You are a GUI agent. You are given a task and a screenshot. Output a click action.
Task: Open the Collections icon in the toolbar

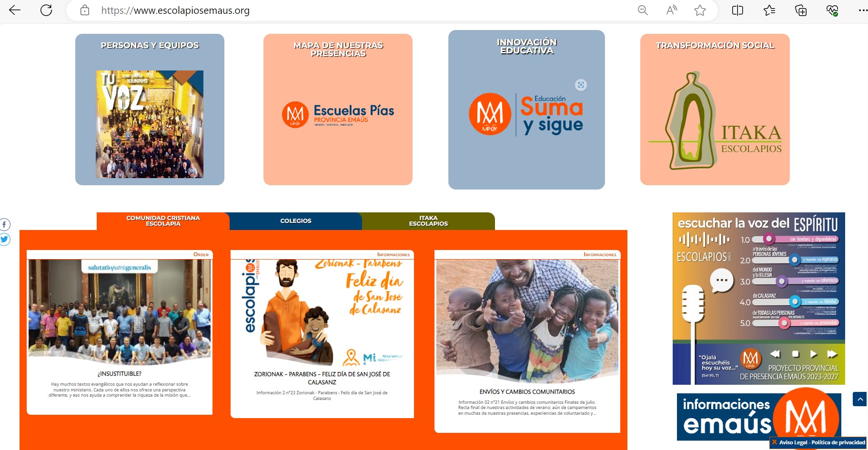point(801,10)
